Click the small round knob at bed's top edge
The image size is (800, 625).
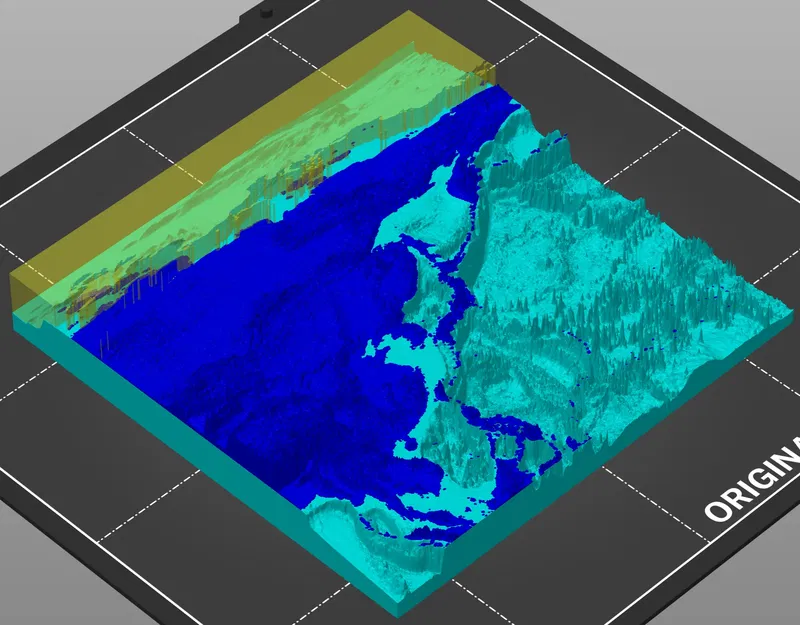265,12
